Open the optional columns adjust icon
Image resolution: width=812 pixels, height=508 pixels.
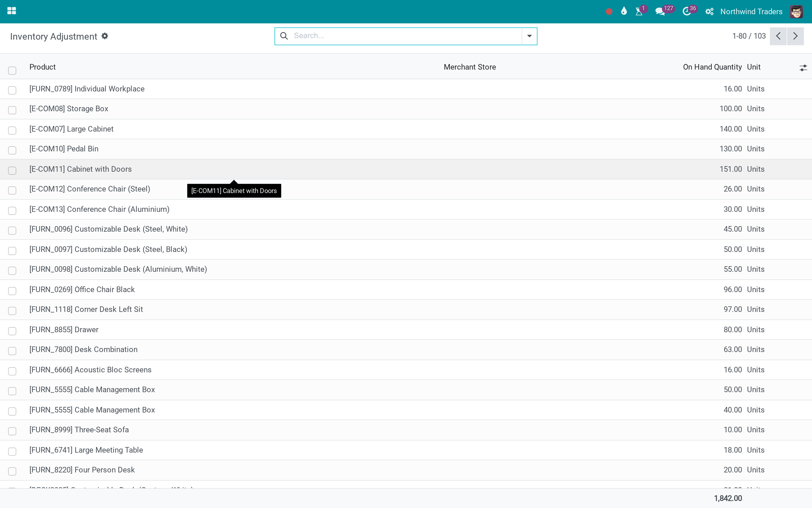point(803,68)
